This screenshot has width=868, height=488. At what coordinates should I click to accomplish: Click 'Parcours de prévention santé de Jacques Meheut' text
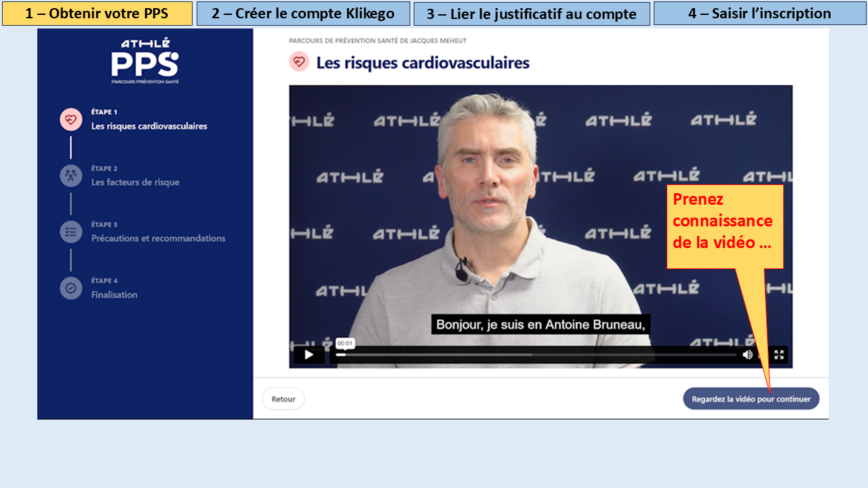coord(378,41)
